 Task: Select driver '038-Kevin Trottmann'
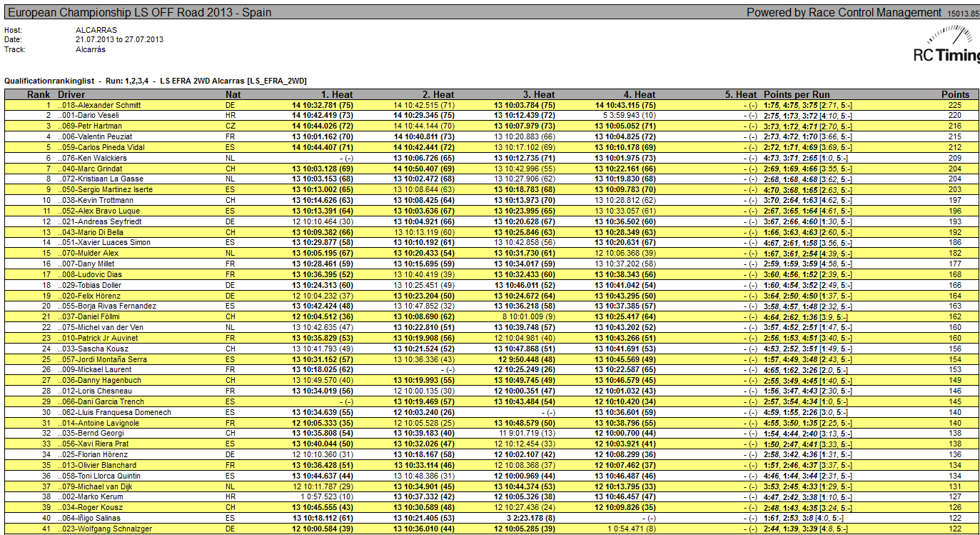click(96, 200)
